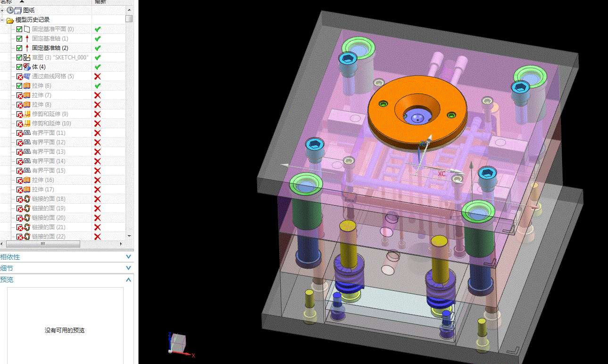Image resolution: width=608 pixels, height=364 pixels.
Task: Click the extrude icon of 拉伸 (6)
Action: pyautogui.click(x=27, y=86)
